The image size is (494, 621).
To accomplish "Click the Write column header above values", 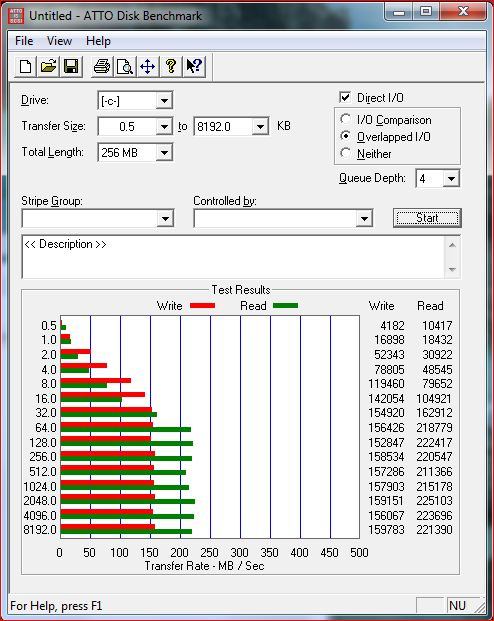I will tap(381, 306).
